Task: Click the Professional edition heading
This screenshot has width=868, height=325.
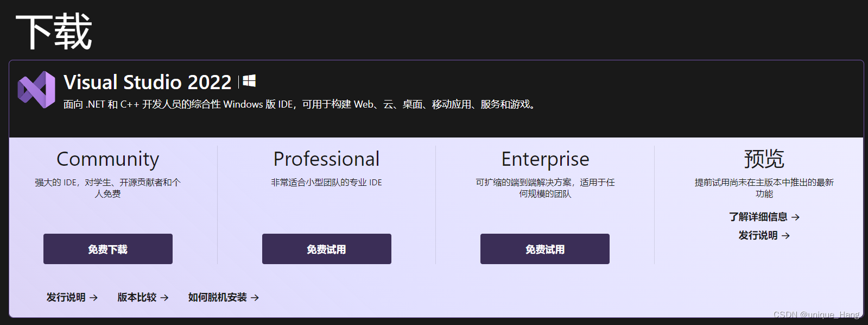Action: [327, 159]
